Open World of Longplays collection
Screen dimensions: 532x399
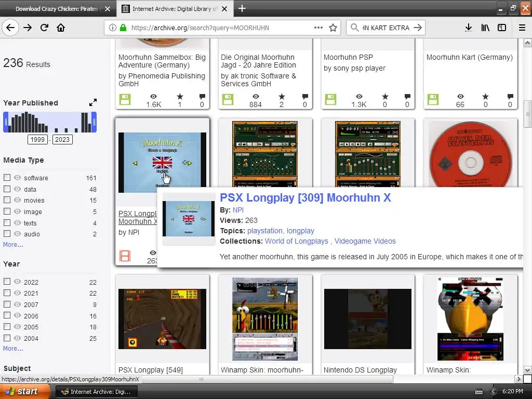297,241
